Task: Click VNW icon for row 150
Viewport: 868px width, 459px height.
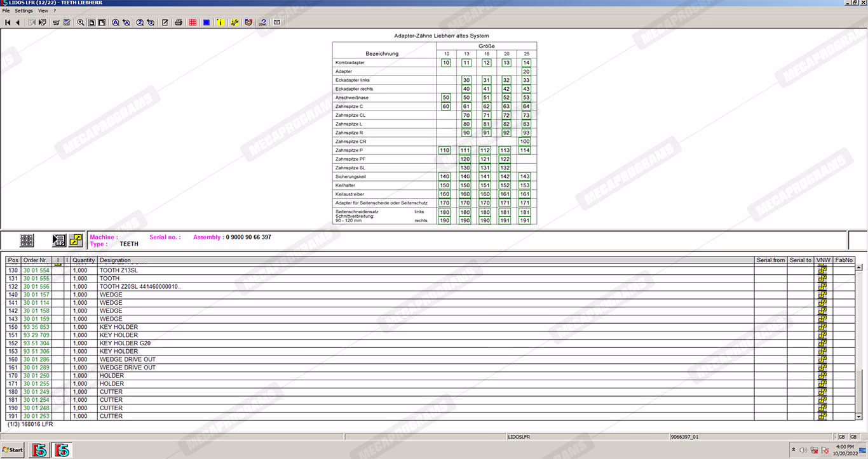Action: (822, 327)
